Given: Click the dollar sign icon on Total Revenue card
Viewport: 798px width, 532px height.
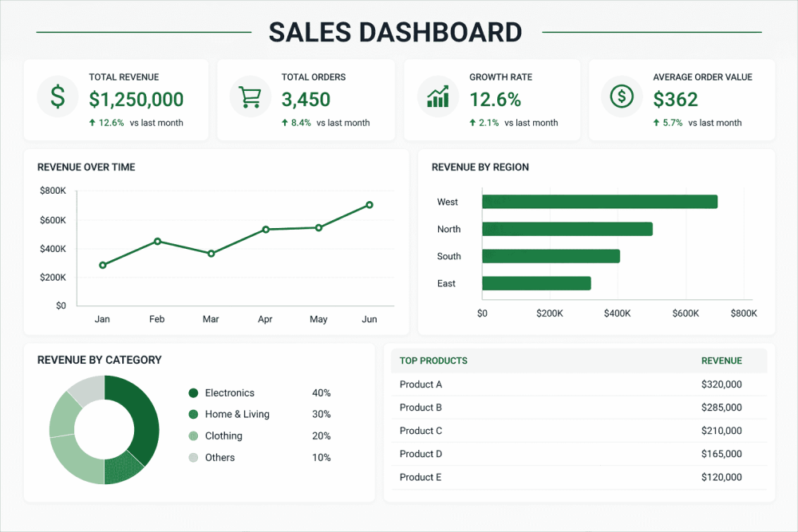Looking at the screenshot, I should click(x=57, y=97).
